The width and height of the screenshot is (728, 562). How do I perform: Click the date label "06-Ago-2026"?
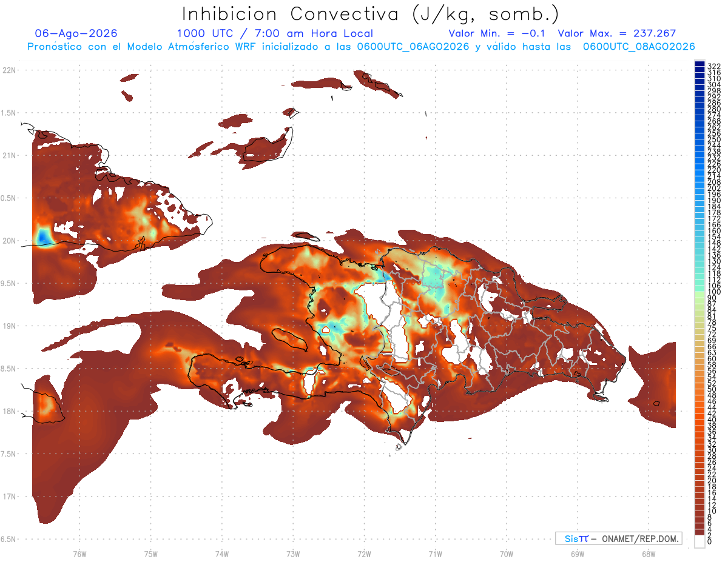[76, 33]
